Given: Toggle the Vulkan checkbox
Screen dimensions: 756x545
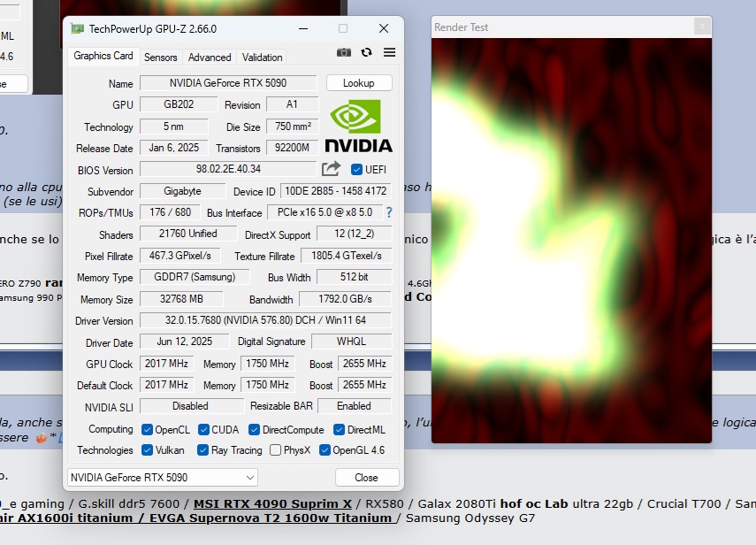Looking at the screenshot, I should (147, 450).
